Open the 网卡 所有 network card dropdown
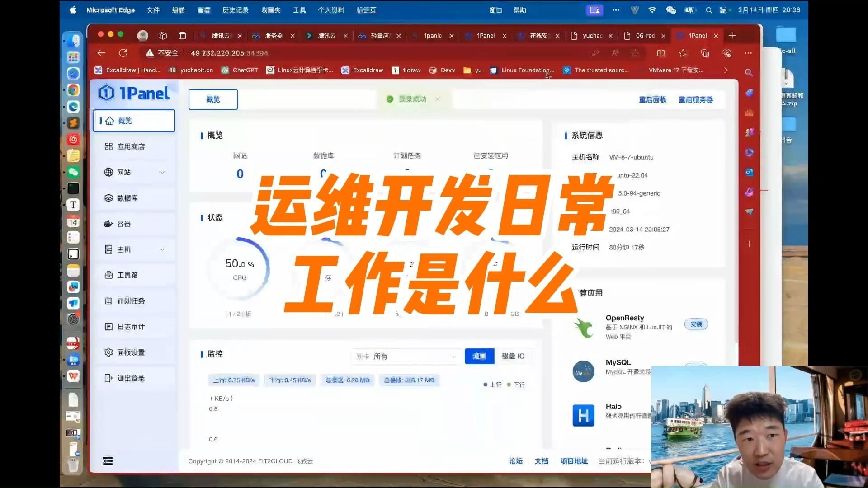Viewport: 868px width, 488px height. (406, 357)
